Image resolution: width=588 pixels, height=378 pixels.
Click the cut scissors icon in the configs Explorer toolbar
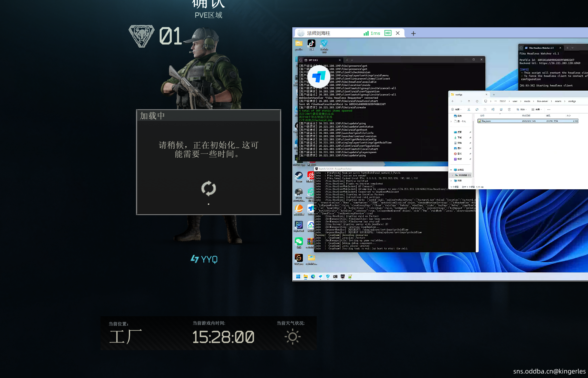coord(469,109)
